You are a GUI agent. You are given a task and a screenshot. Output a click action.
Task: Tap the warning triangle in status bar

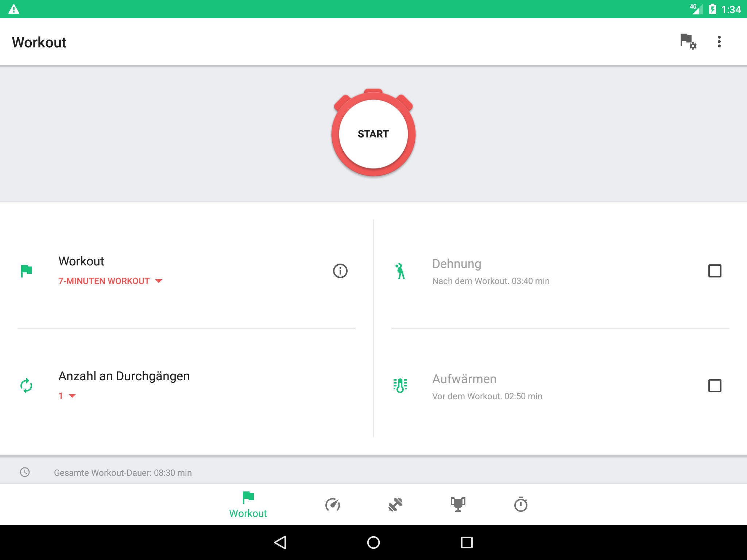point(13,9)
